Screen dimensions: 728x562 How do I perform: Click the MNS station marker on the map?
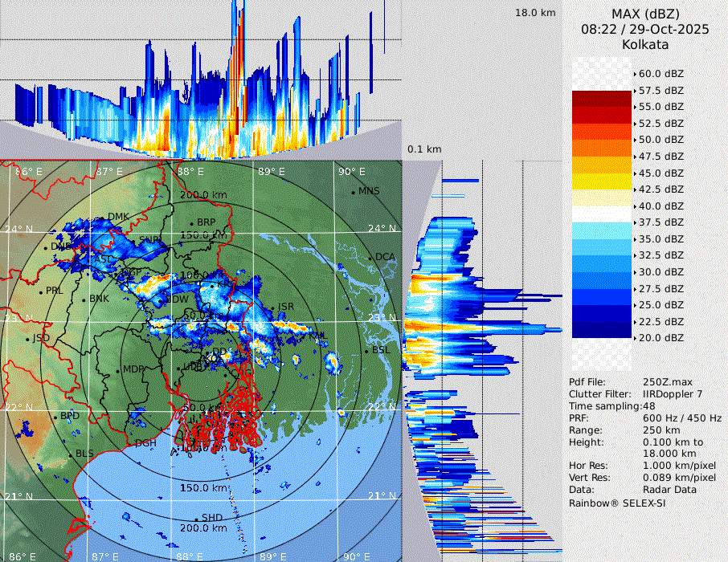[353, 192]
